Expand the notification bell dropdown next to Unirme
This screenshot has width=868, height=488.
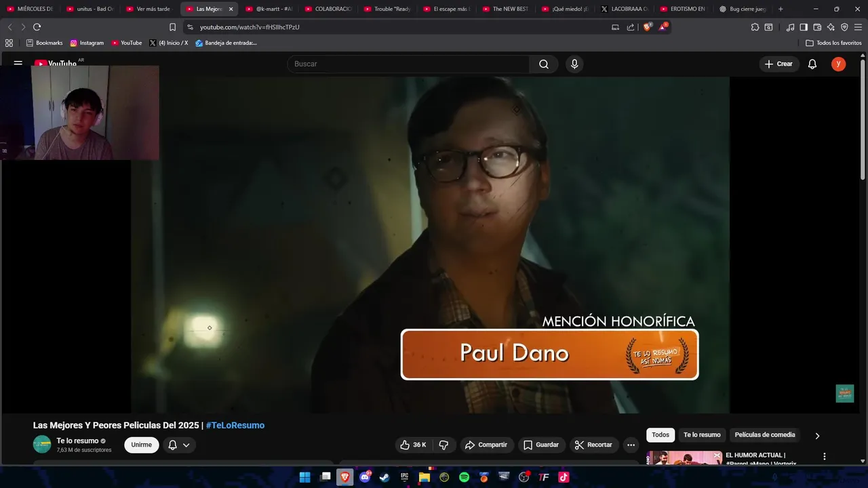[179, 445]
